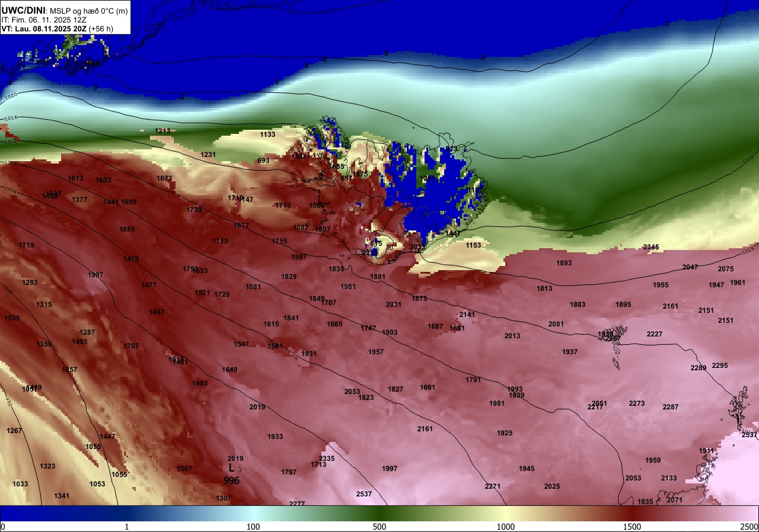759x532 pixels.
Task: Click the 1739 height value
Action: click(194, 210)
